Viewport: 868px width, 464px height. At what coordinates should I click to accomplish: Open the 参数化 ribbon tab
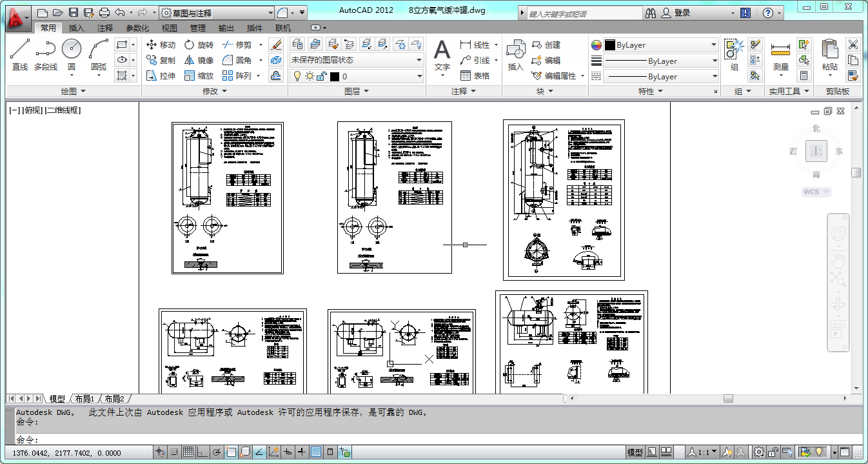tap(137, 28)
